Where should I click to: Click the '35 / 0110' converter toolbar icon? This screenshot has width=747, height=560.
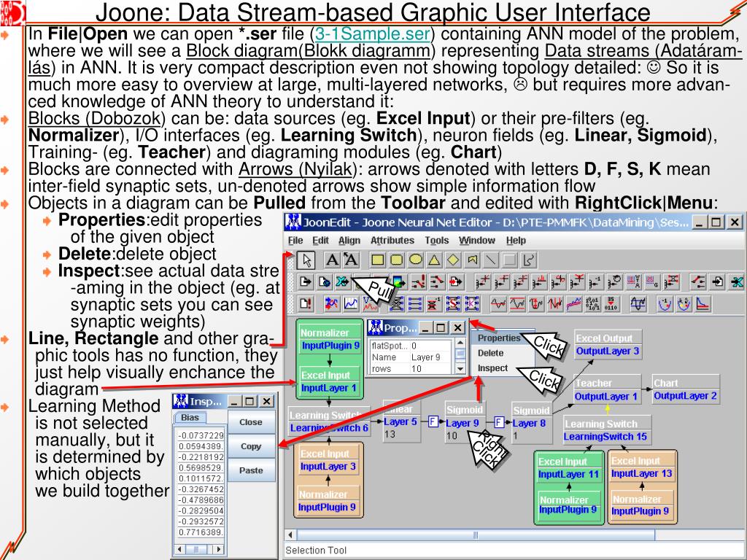pos(611,303)
